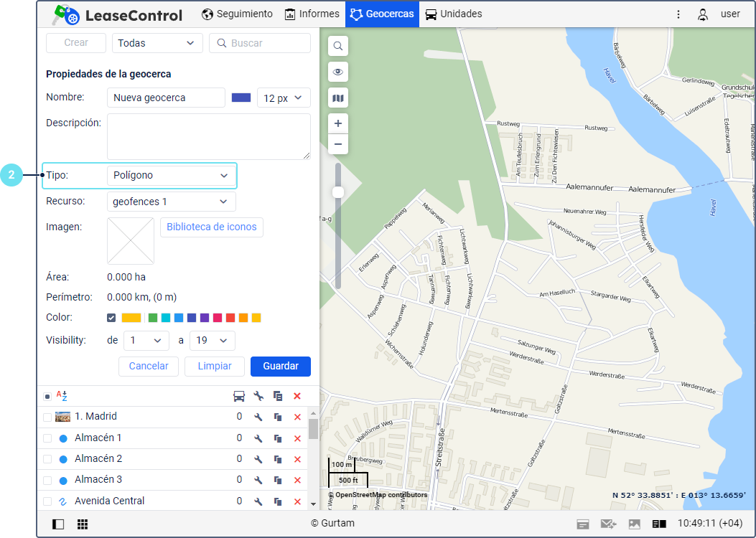Expand the Tipo dropdown showing Polígono
Screen dimensions: 756x538
pos(171,175)
